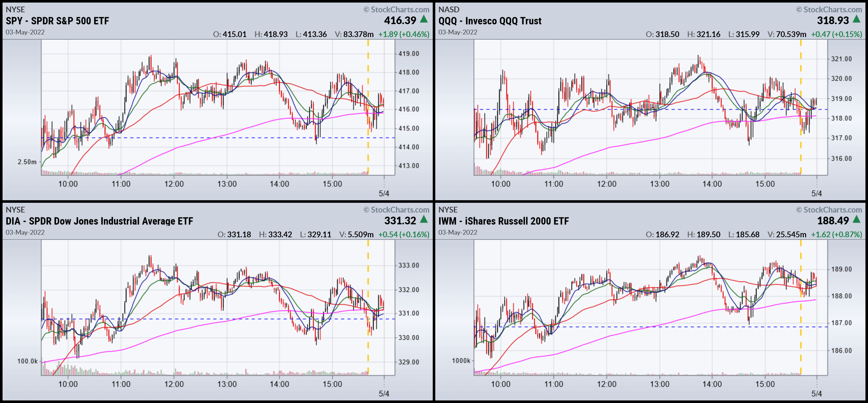868x403 pixels.
Task: Click the IWM volume 'V: 25.545m'
Action: click(x=787, y=234)
